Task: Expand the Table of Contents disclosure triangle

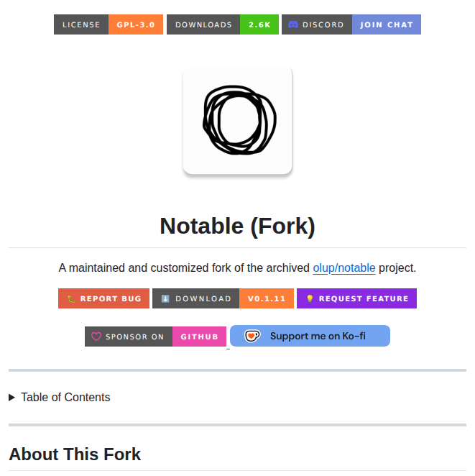Action: [12, 398]
